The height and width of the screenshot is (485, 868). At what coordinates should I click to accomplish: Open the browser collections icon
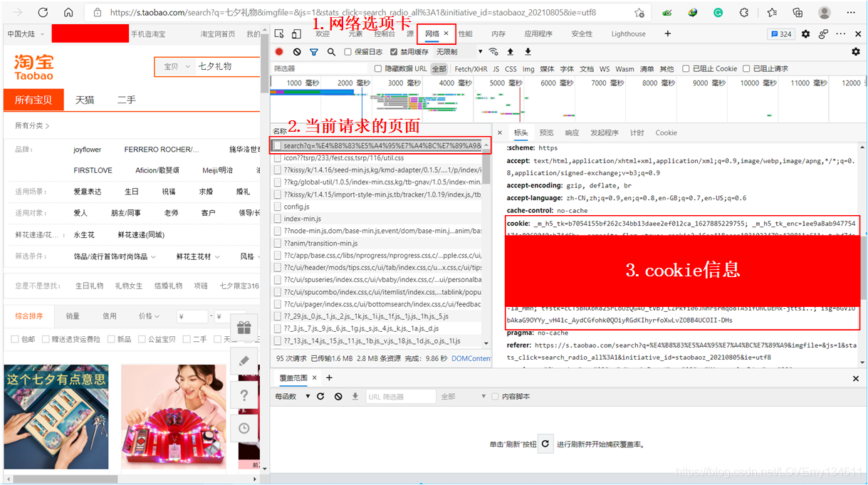(x=798, y=13)
